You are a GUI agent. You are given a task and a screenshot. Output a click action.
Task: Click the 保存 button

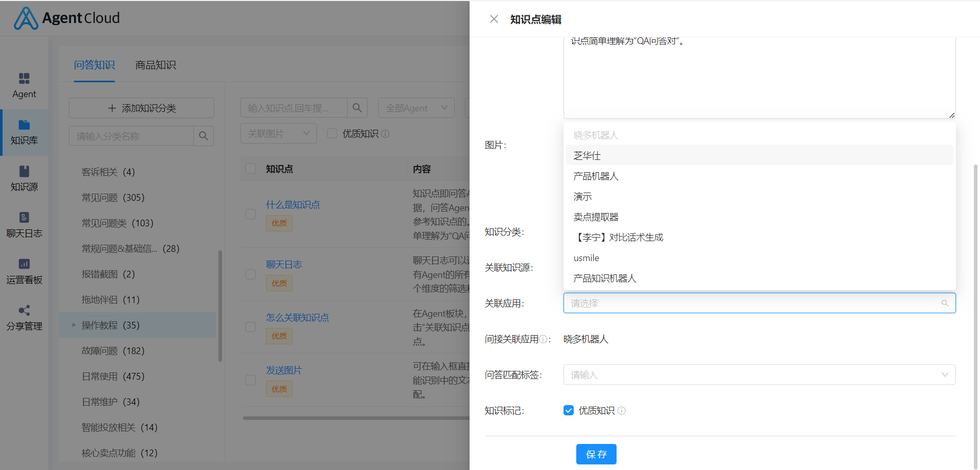tap(596, 454)
